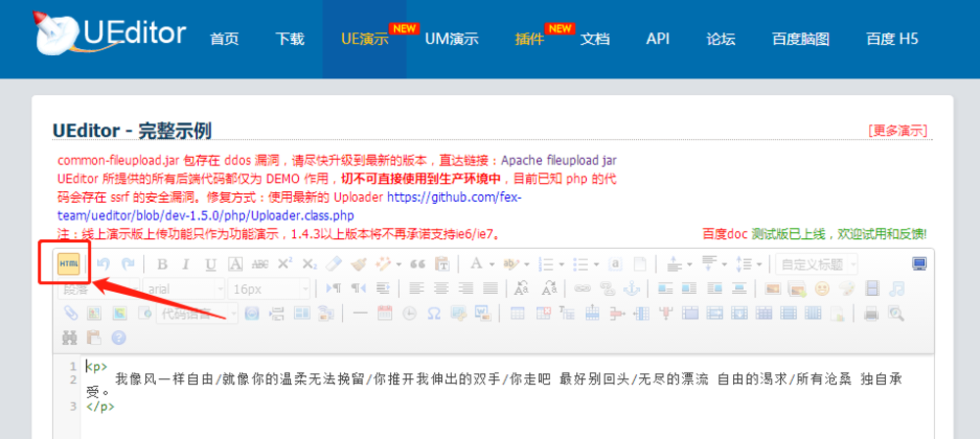Screen dimensions: 980x439
Task: Undo the last edit
Action: (104, 264)
